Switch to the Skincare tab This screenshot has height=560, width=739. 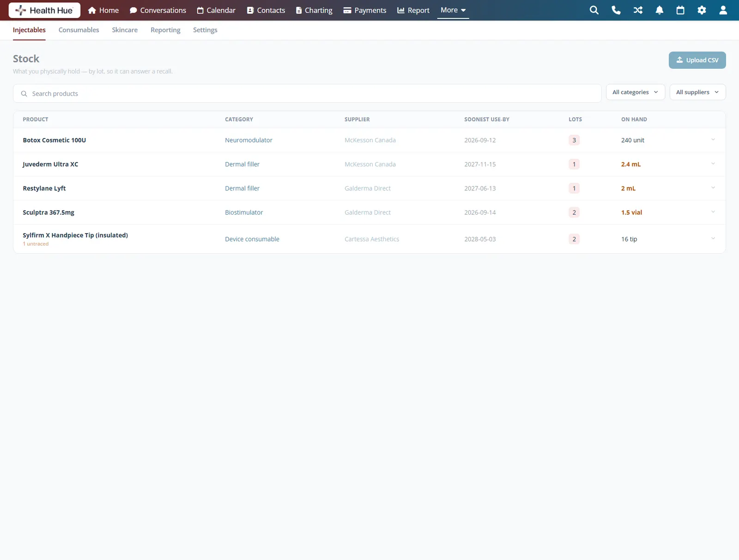pyautogui.click(x=125, y=30)
